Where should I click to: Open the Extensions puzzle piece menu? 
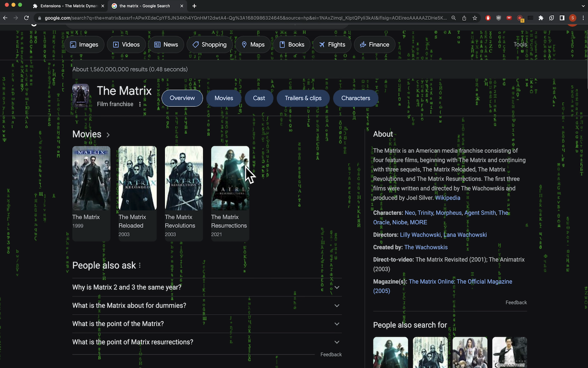click(541, 18)
